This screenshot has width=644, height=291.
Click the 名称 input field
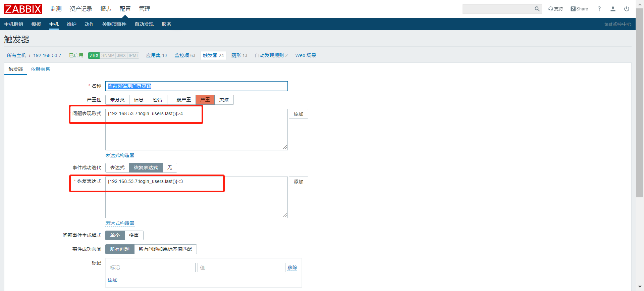coord(197,86)
